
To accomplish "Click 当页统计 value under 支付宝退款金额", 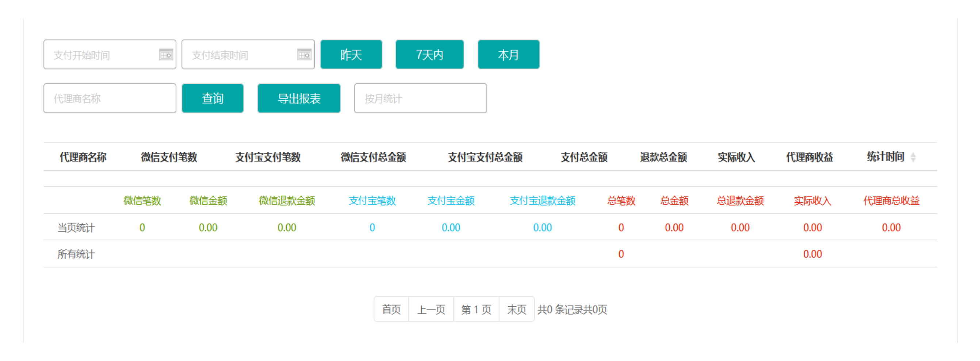I will [x=543, y=227].
